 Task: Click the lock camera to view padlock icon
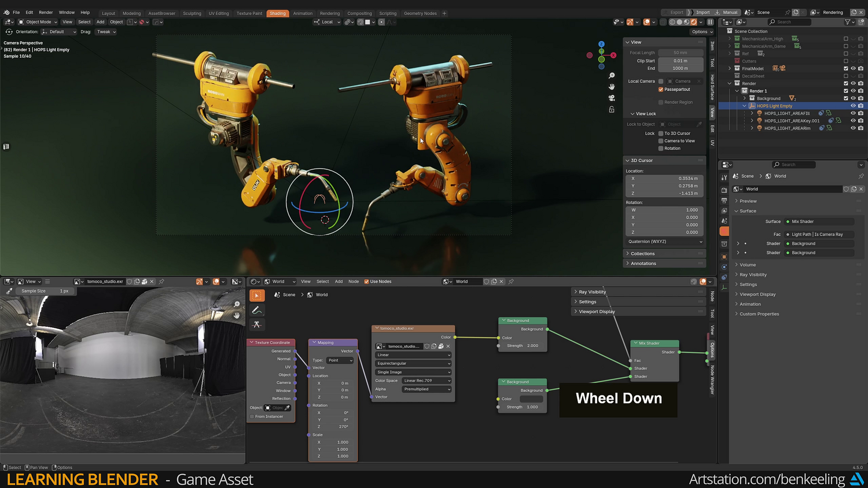pyautogui.click(x=612, y=109)
